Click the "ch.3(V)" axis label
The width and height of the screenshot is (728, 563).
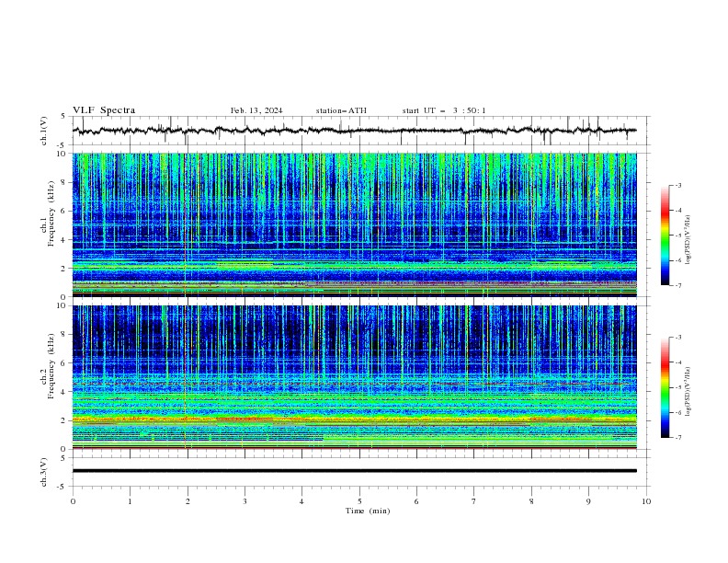pos(44,472)
